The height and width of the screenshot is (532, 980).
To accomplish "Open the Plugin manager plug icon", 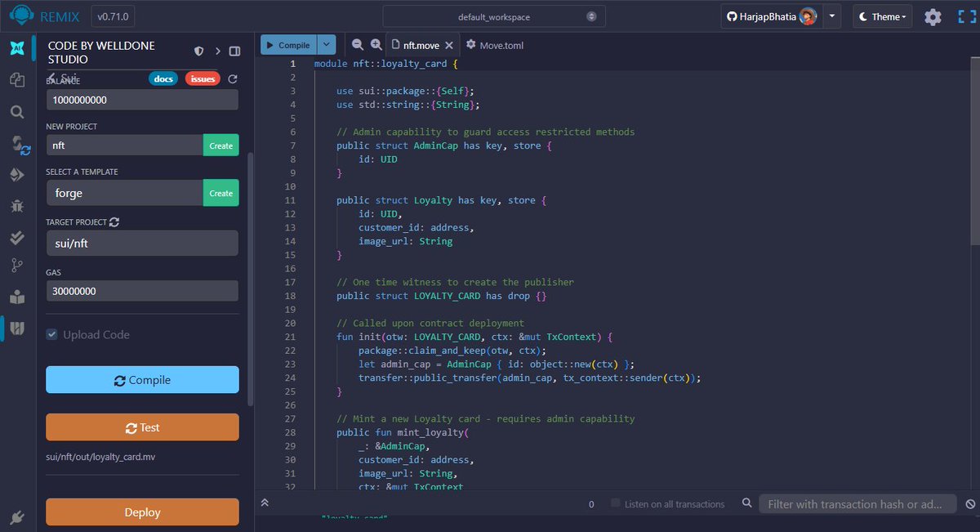I will pyautogui.click(x=17, y=516).
